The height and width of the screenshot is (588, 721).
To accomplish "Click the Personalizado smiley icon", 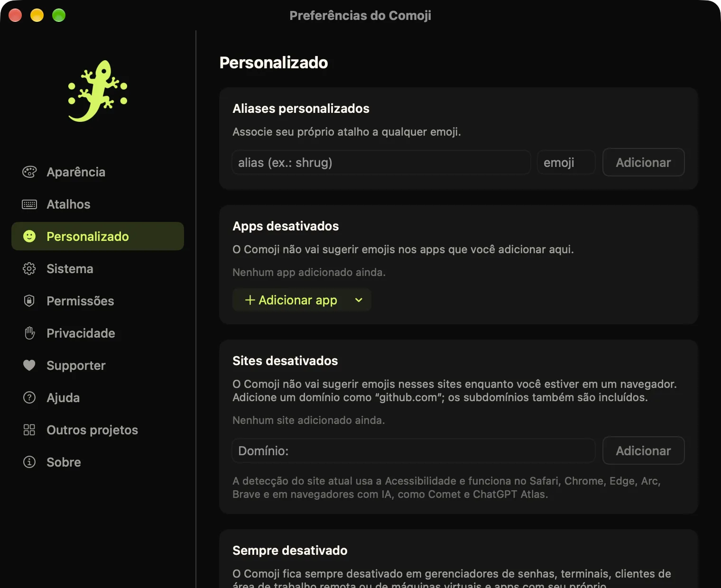I will click(29, 236).
